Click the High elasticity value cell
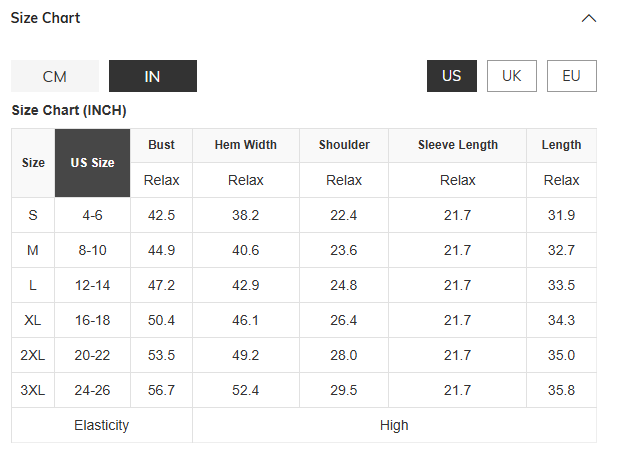The image size is (626, 456). (394, 425)
